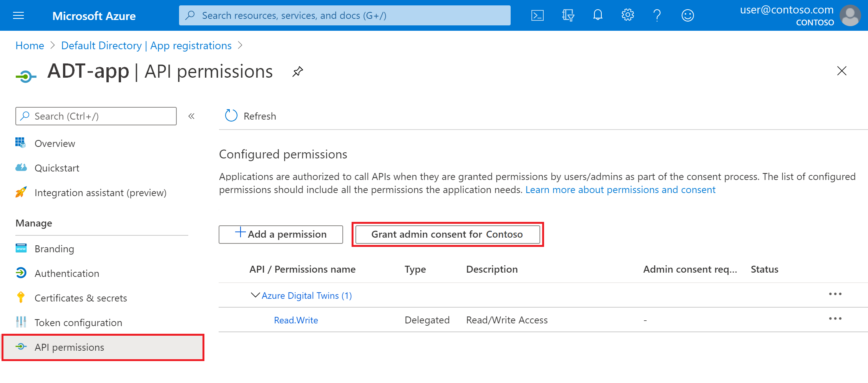The width and height of the screenshot is (868, 383).
Task: Click the Delegated type cell
Action: pos(427,320)
